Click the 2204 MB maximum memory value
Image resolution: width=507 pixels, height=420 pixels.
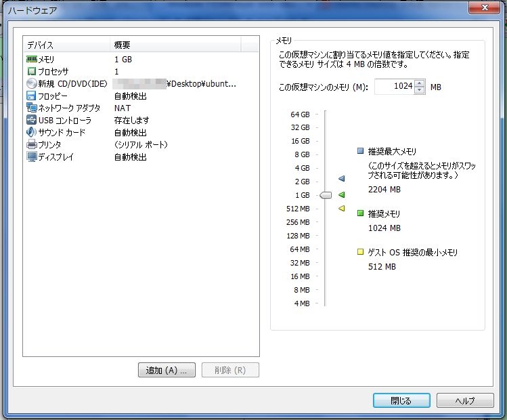(384, 189)
